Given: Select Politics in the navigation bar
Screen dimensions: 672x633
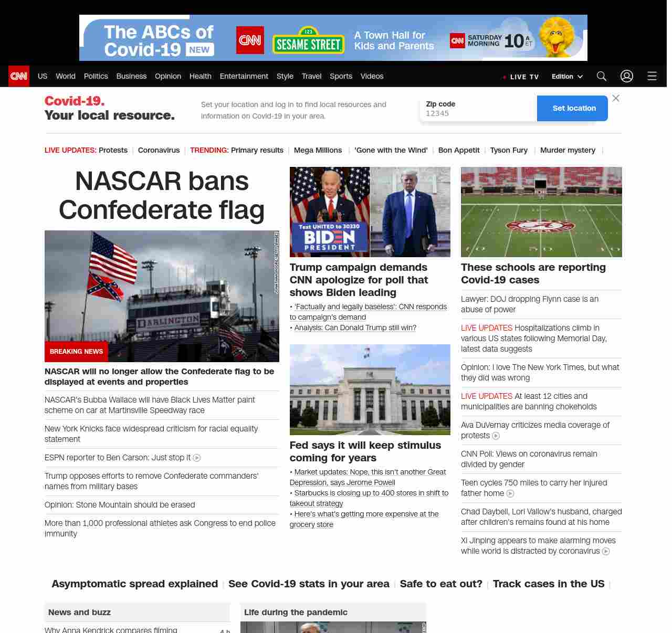Looking at the screenshot, I should (96, 76).
